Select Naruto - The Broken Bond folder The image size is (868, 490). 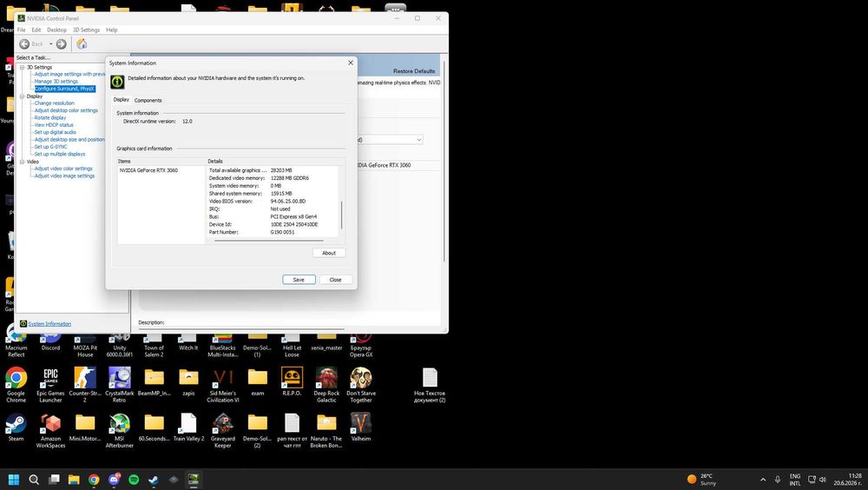point(326,430)
